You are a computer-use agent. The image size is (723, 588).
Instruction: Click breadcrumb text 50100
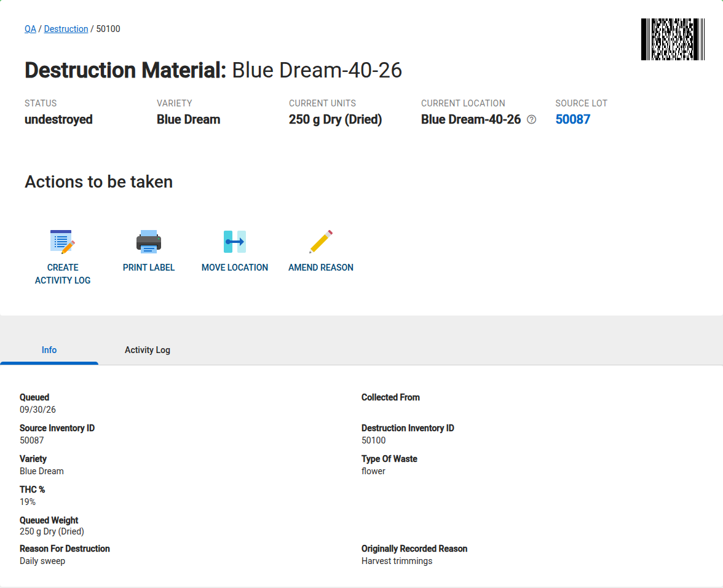click(x=108, y=28)
